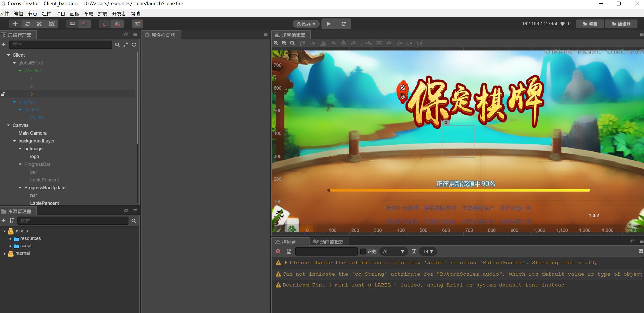Add a node in hierarchy panel

[4, 45]
